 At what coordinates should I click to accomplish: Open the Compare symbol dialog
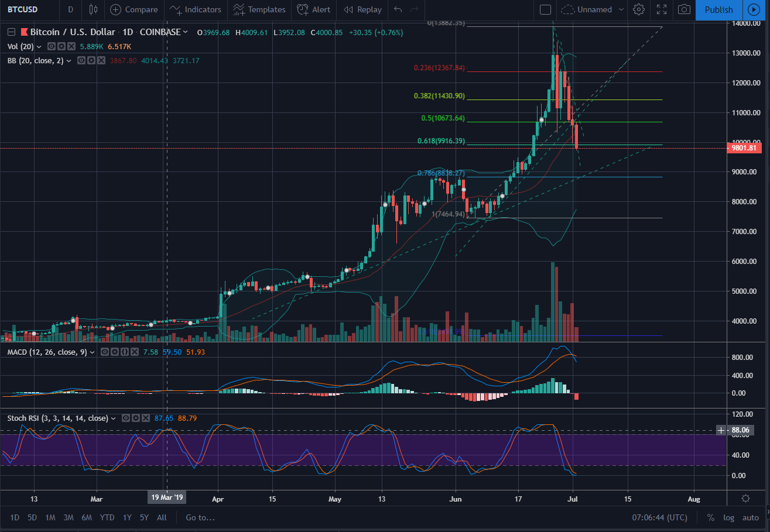click(134, 9)
